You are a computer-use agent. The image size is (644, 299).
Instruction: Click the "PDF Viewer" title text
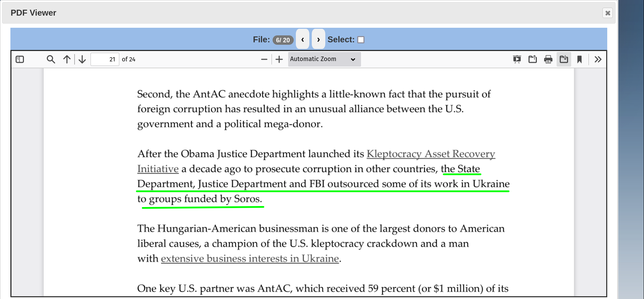pos(33,13)
